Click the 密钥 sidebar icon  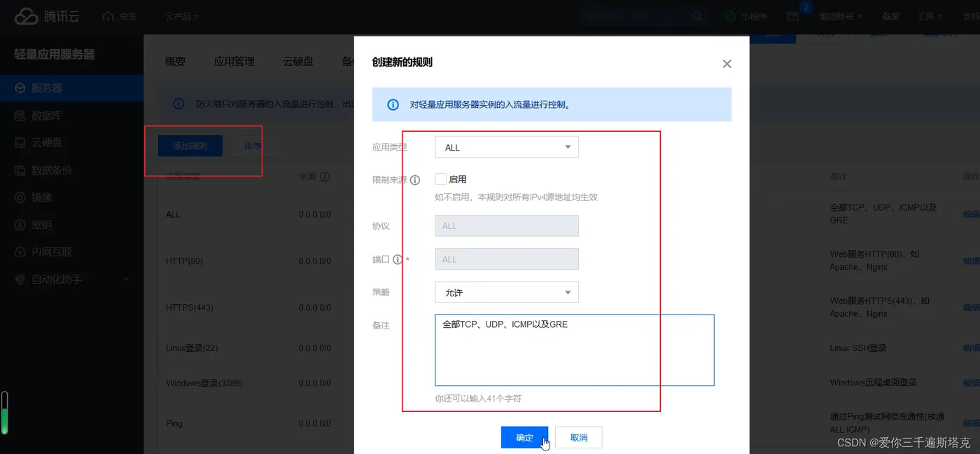20,225
